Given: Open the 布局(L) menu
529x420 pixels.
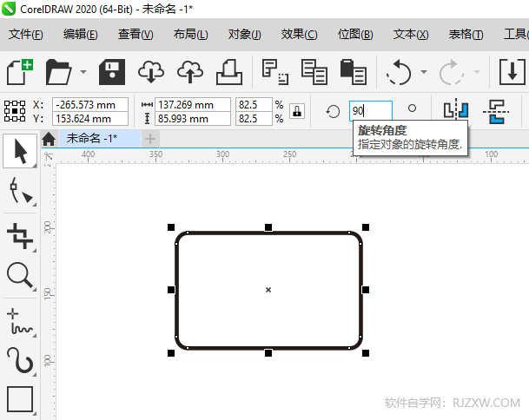Looking at the screenshot, I should pos(190,35).
